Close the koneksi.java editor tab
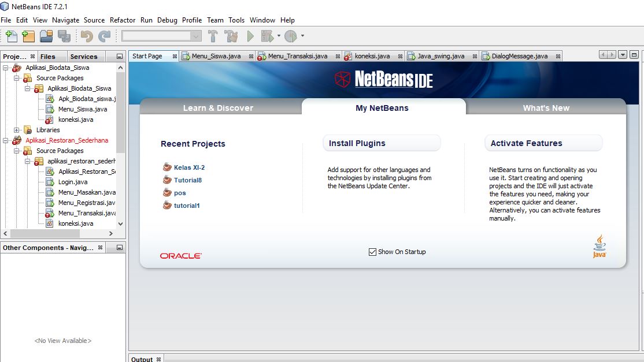This screenshot has height=362, width=644. (x=400, y=56)
